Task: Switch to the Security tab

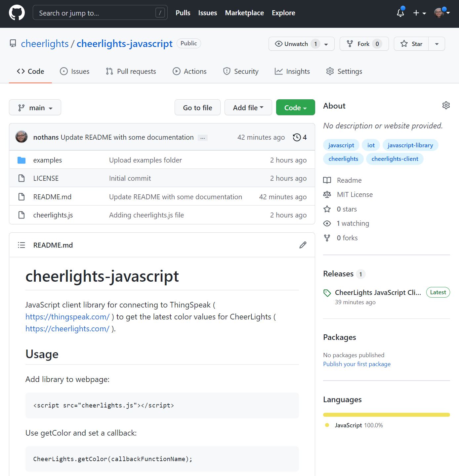Action: click(x=241, y=71)
